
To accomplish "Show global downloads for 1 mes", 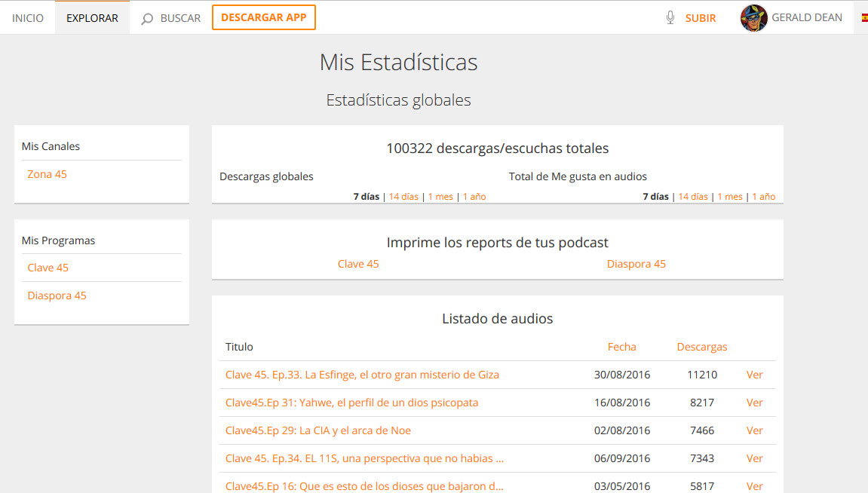I will pyautogui.click(x=440, y=197).
